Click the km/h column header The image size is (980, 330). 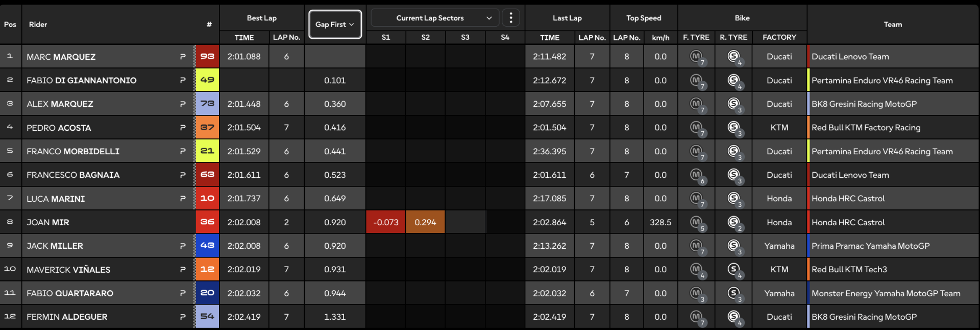click(x=660, y=37)
